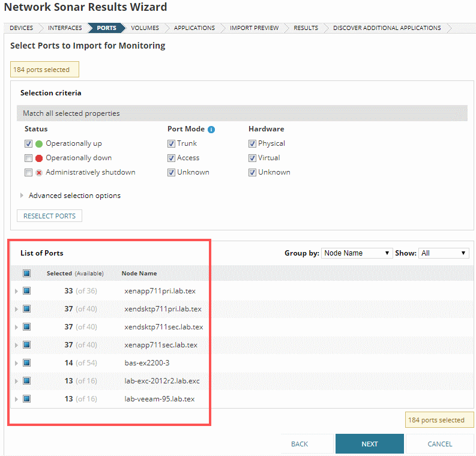Enable the Operationally down checkbox
This screenshot has height=456, width=476.
[28, 158]
